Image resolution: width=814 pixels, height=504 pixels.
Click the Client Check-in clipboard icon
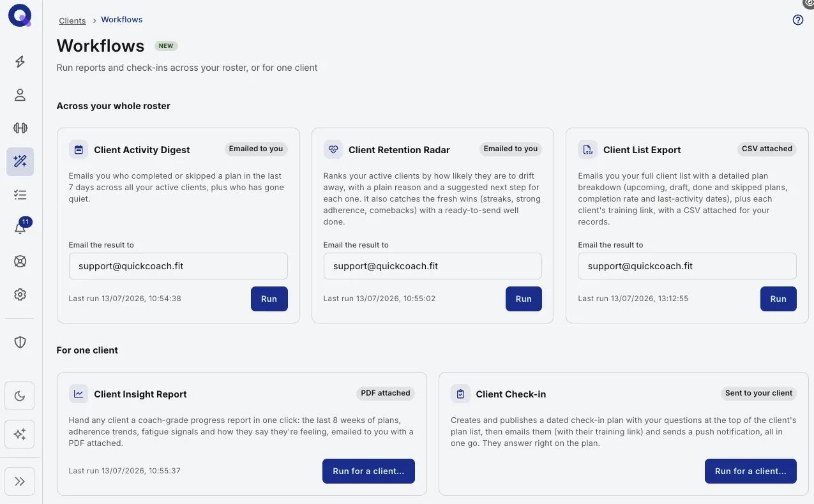[x=460, y=394]
